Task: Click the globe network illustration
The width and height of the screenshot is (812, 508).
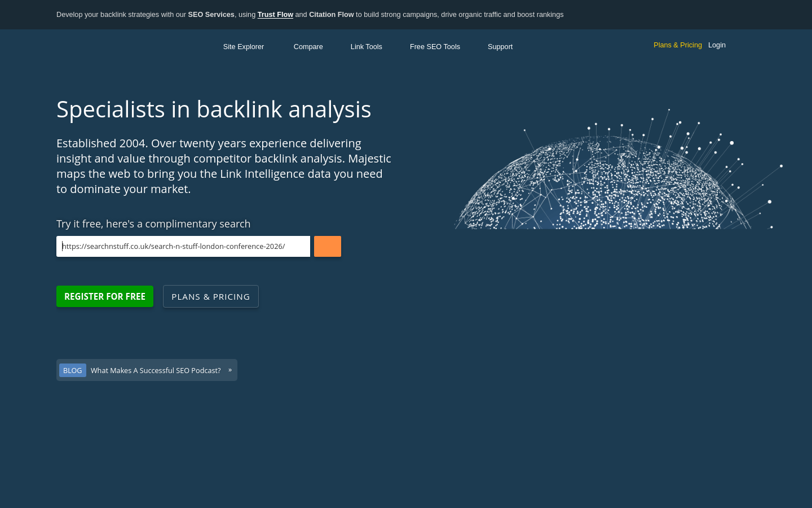Action: click(618, 169)
